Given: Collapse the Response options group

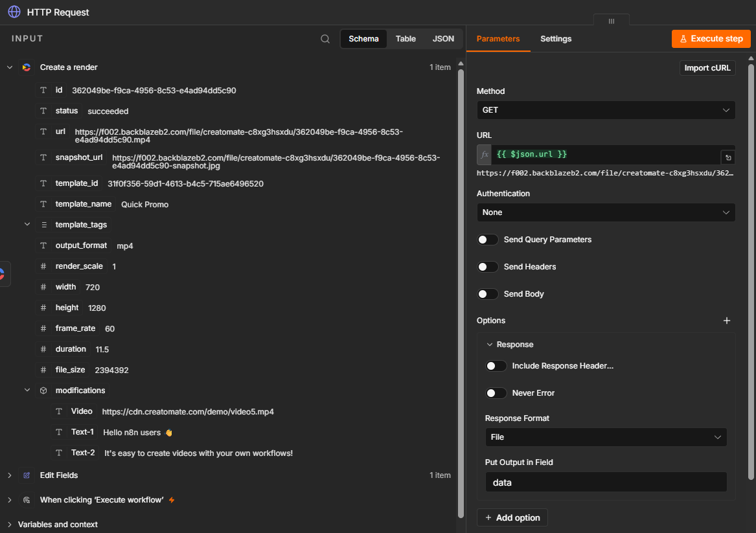Looking at the screenshot, I should (489, 345).
